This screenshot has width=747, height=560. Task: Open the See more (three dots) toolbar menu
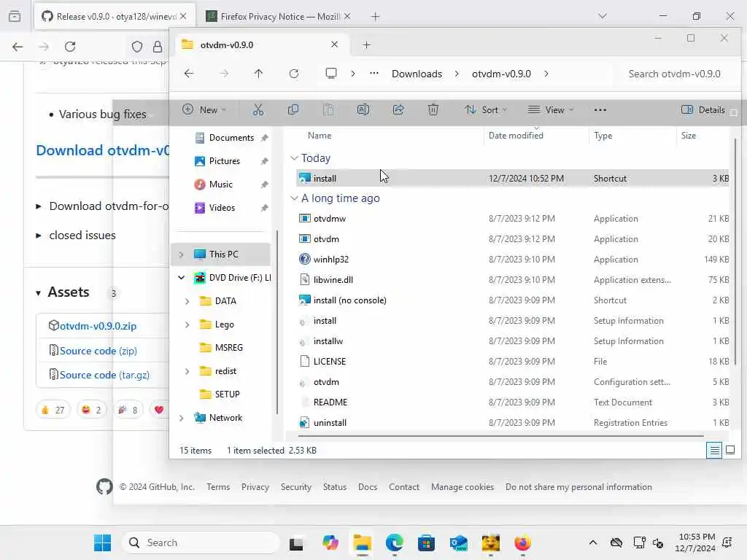(x=600, y=110)
